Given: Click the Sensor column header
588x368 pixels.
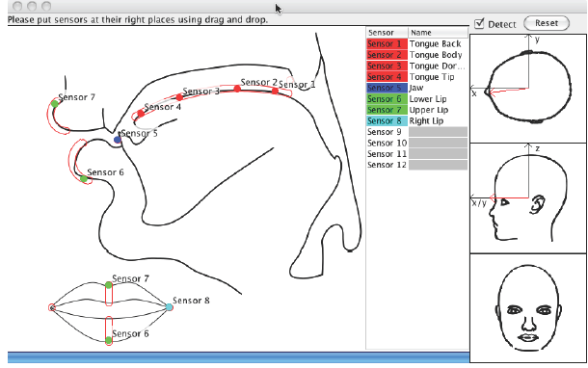Looking at the screenshot, I should [x=387, y=33].
